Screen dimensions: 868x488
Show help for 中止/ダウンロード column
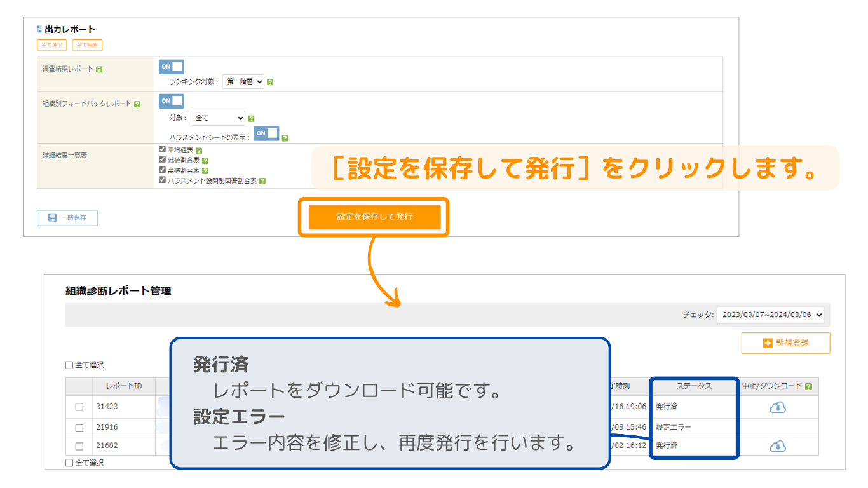[x=808, y=386]
